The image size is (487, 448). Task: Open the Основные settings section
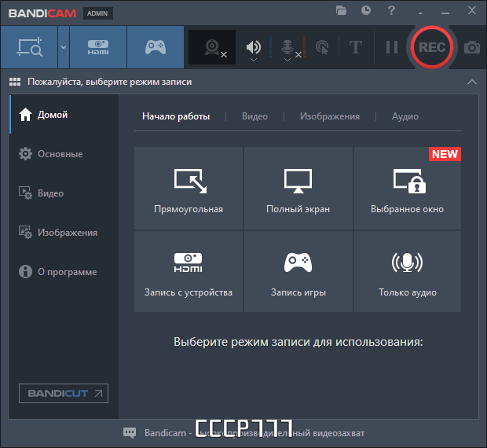[64, 154]
